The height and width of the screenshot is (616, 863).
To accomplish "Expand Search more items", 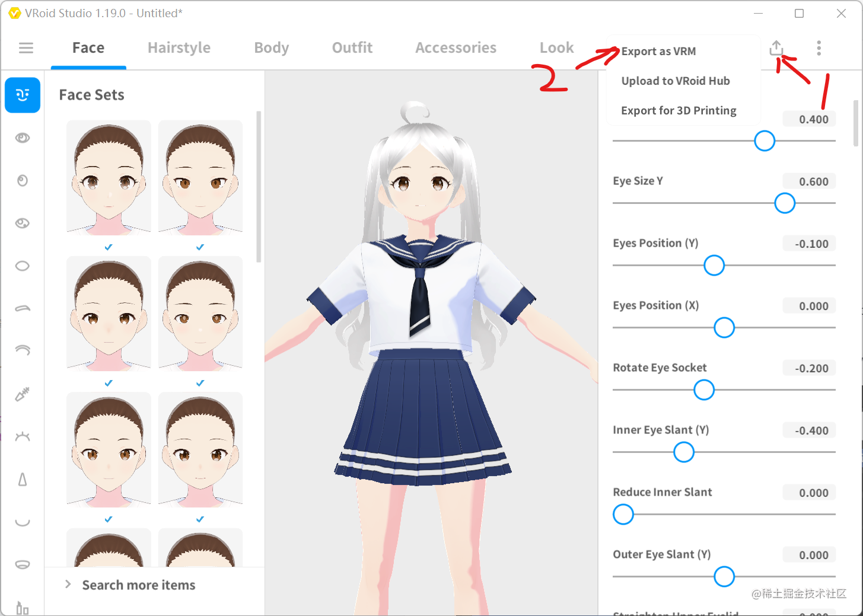I will click(x=138, y=585).
